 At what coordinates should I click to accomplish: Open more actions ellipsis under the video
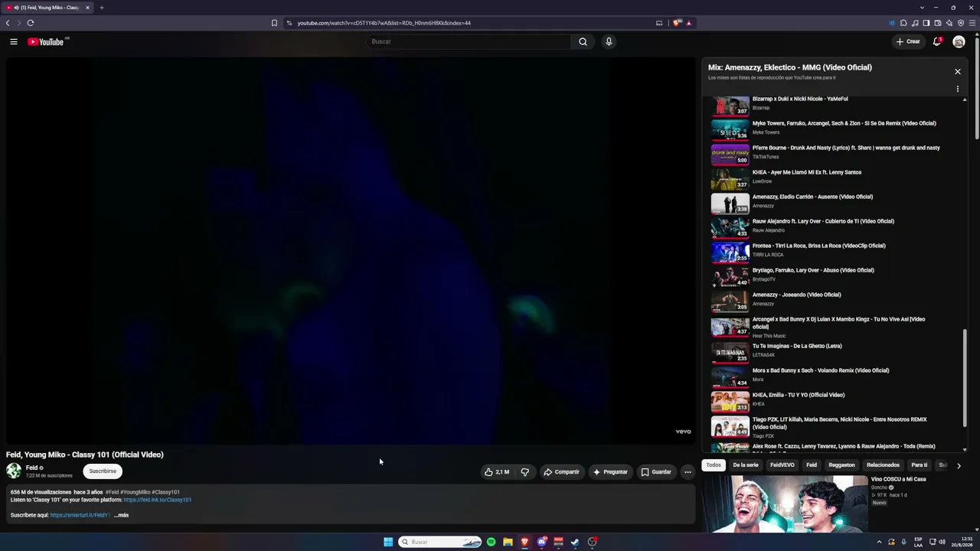point(688,472)
